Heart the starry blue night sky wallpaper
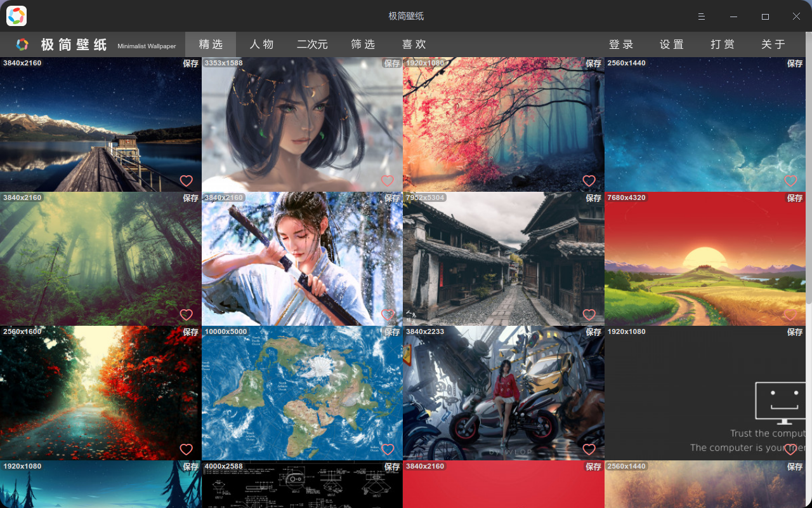 pos(790,181)
